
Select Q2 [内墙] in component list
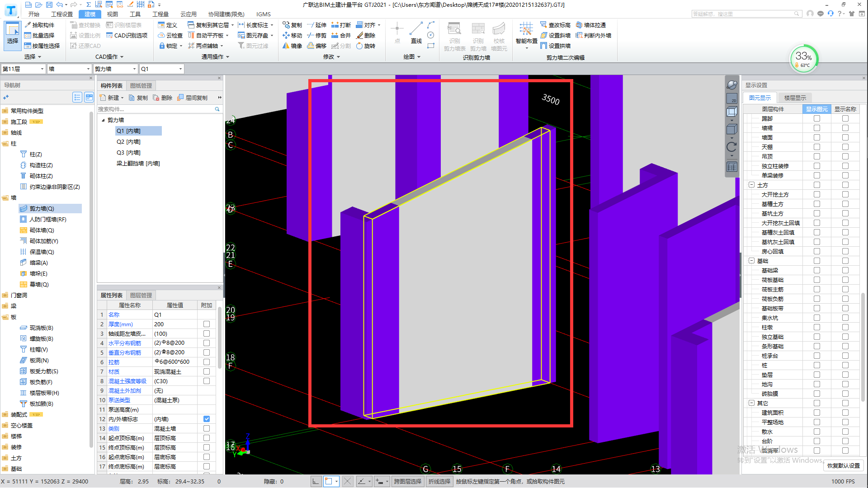click(x=128, y=142)
